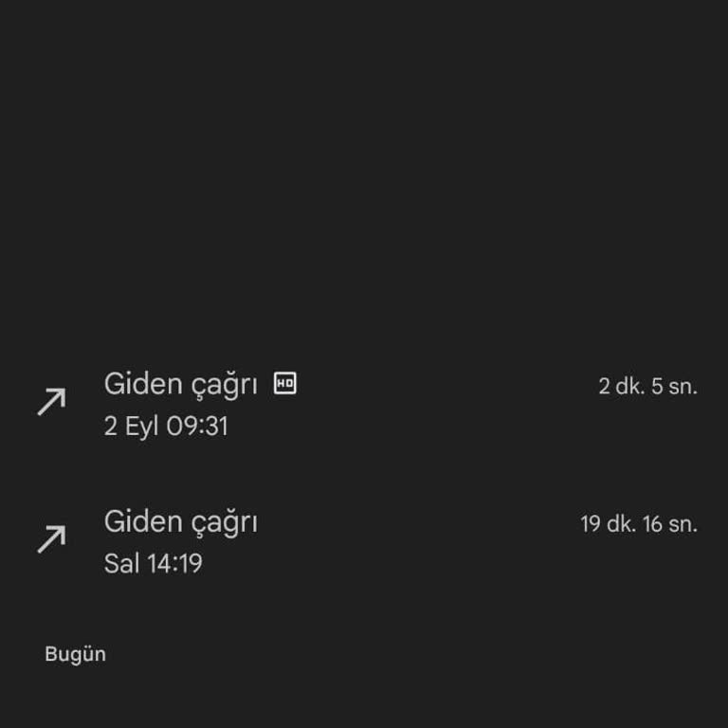This screenshot has width=728, height=728.
Task: Click the outgoing arrow icon beside Sal 14:19
Action: 51,539
